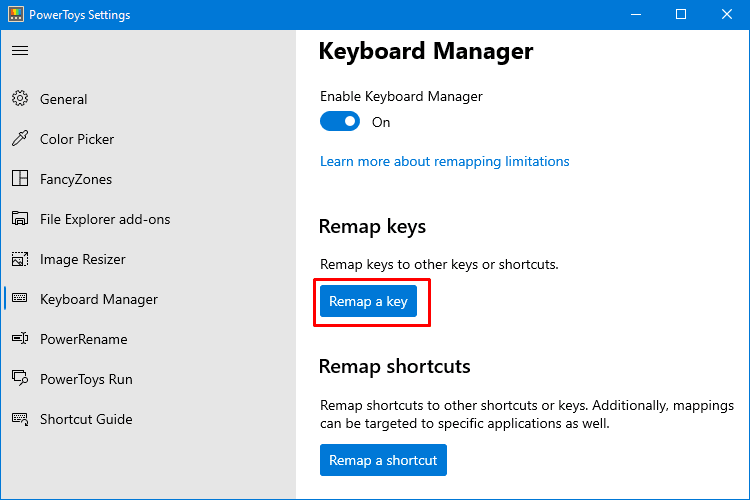The image size is (750, 500).
Task: Open FancyZones via its grid icon
Action: (20, 178)
